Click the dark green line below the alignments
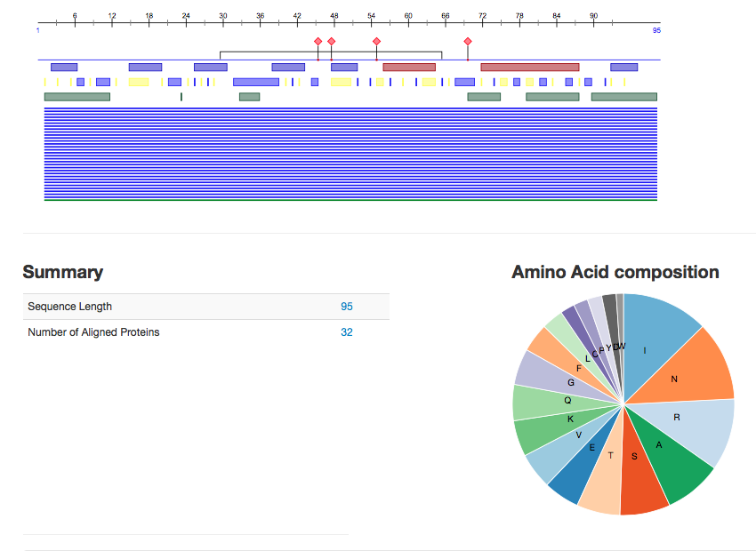This screenshot has width=756, height=551. click(350, 201)
